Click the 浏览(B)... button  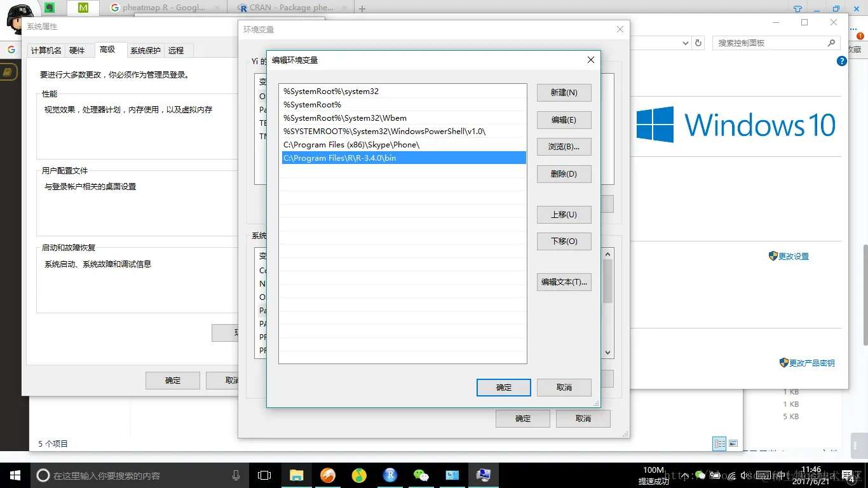pos(564,147)
